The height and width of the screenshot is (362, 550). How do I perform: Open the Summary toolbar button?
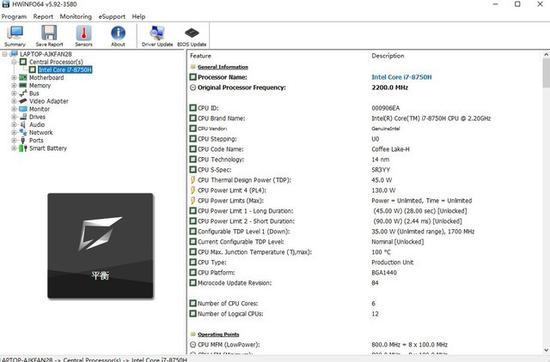click(15, 36)
